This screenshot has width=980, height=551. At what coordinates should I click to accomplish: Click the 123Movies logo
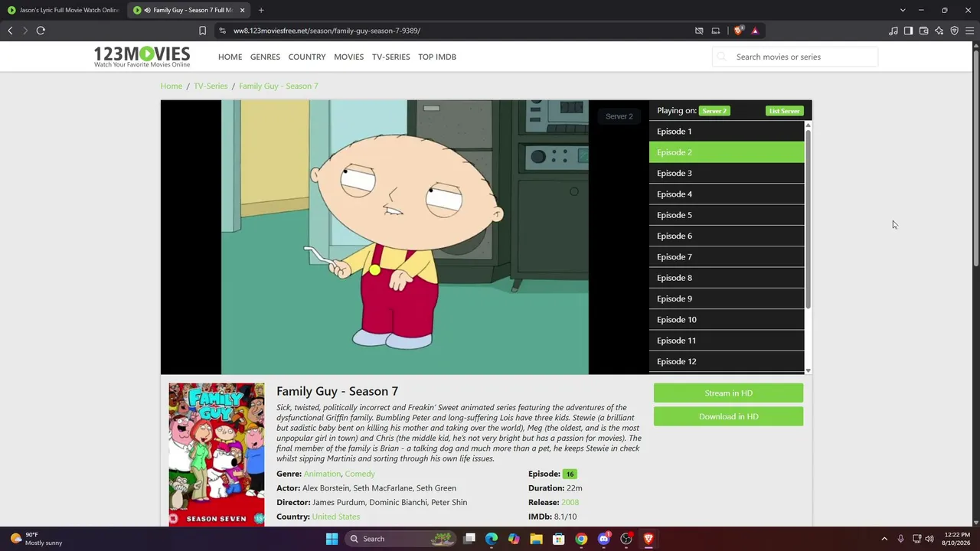(x=142, y=57)
